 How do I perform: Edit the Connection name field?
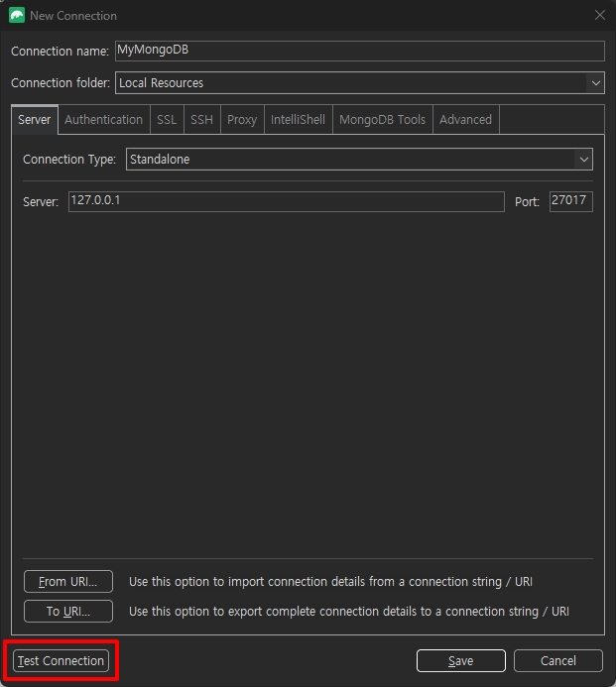tap(359, 51)
